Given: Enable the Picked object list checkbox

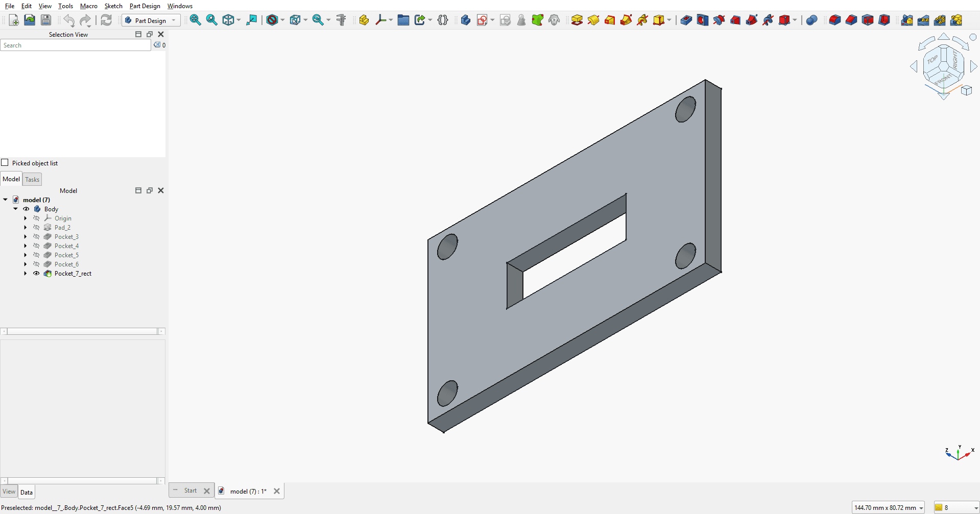Looking at the screenshot, I should pos(5,163).
